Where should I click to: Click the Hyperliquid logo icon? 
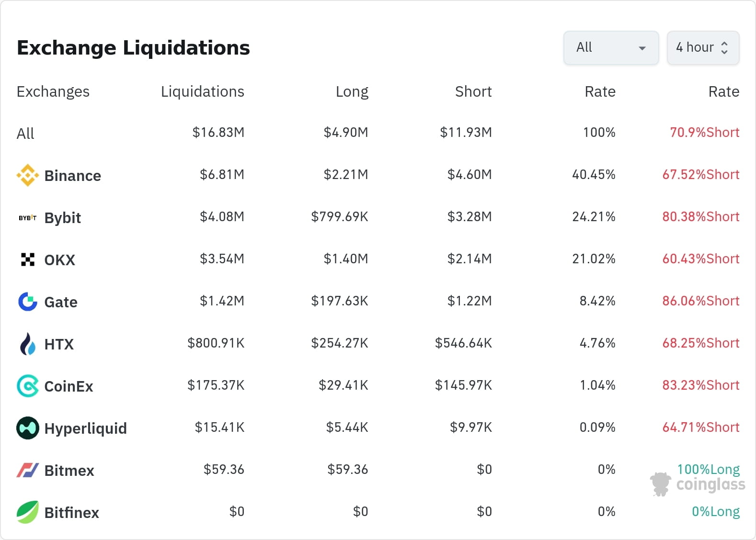click(x=28, y=428)
